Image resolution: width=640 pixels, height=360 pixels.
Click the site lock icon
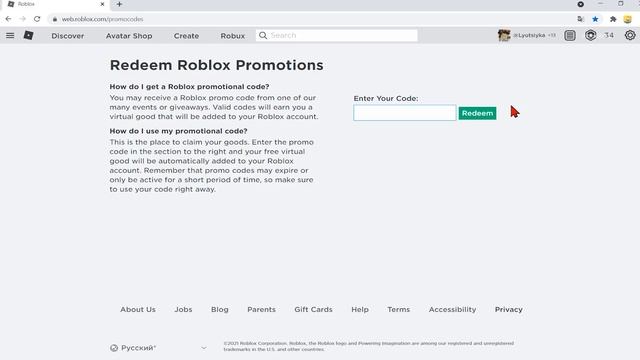point(55,19)
